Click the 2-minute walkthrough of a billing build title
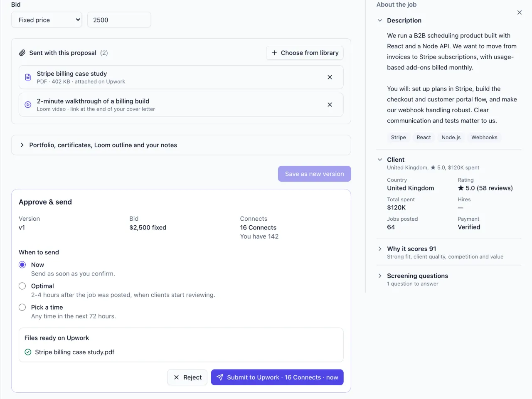This screenshot has width=532, height=399. (93, 101)
